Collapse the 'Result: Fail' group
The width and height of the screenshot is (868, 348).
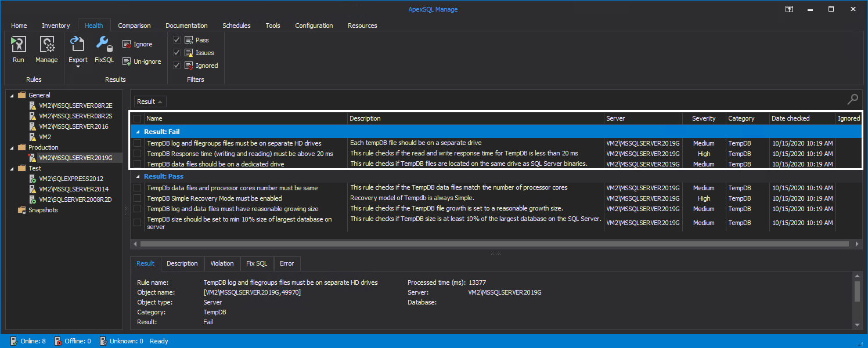click(138, 132)
